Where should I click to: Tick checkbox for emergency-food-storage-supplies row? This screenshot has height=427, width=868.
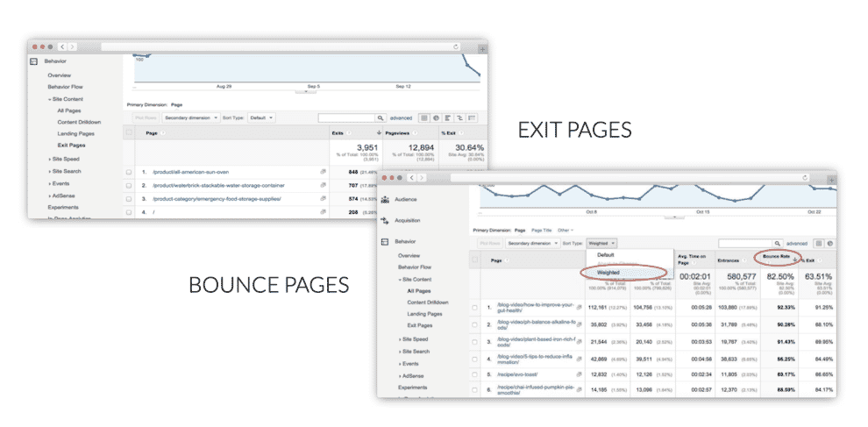128,199
